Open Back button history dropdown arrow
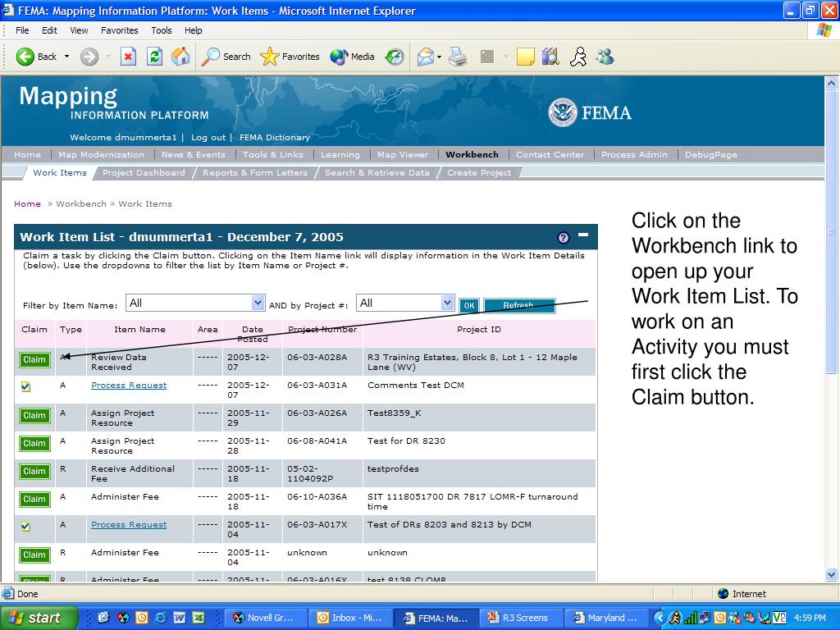This screenshot has height=630, width=840. [x=66, y=57]
